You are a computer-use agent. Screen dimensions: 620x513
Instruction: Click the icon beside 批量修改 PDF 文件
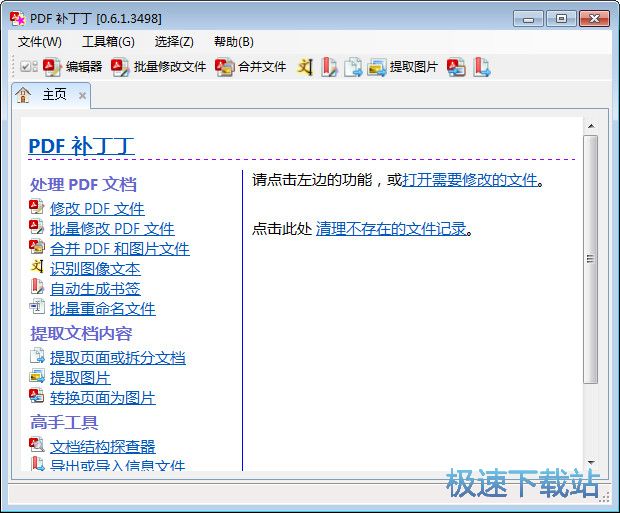point(37,227)
